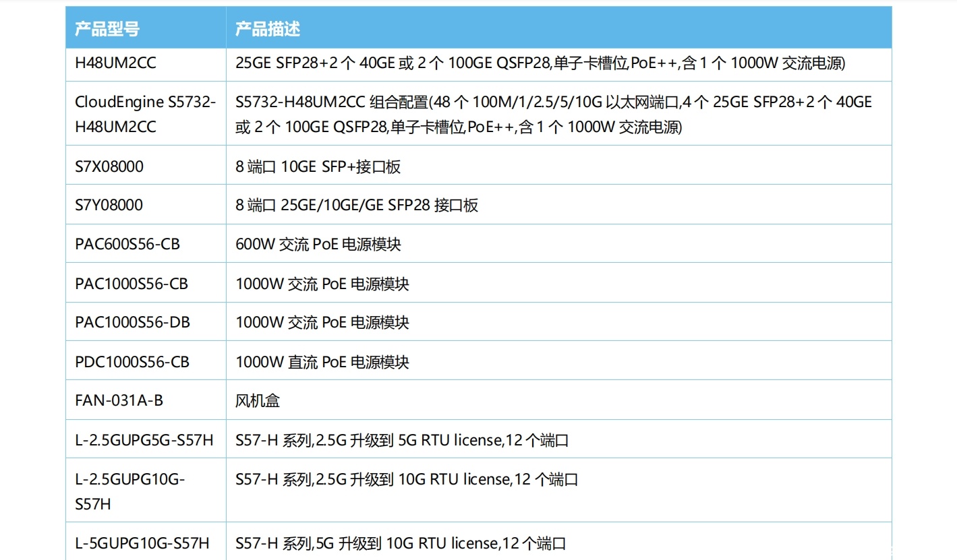Click the L-2.5GUPG10G-S57H license model
The width and height of the screenshot is (957, 560).
(129, 491)
